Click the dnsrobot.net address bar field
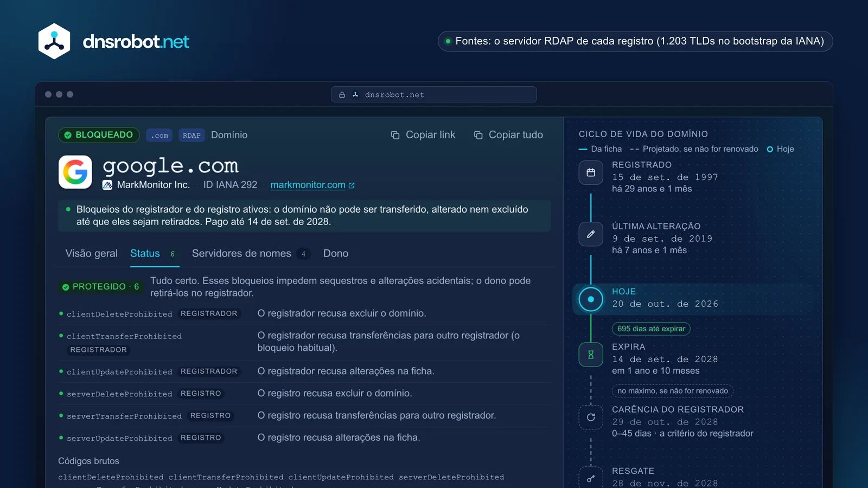This screenshot has width=868, height=488. click(x=434, y=94)
